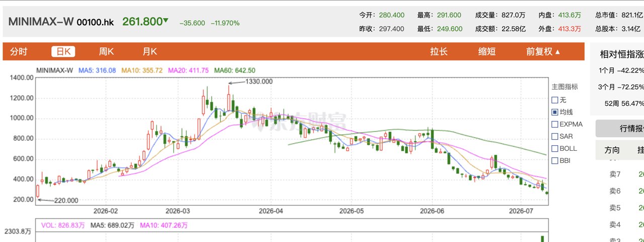Click the 主图指标 panel heading

pos(565,87)
